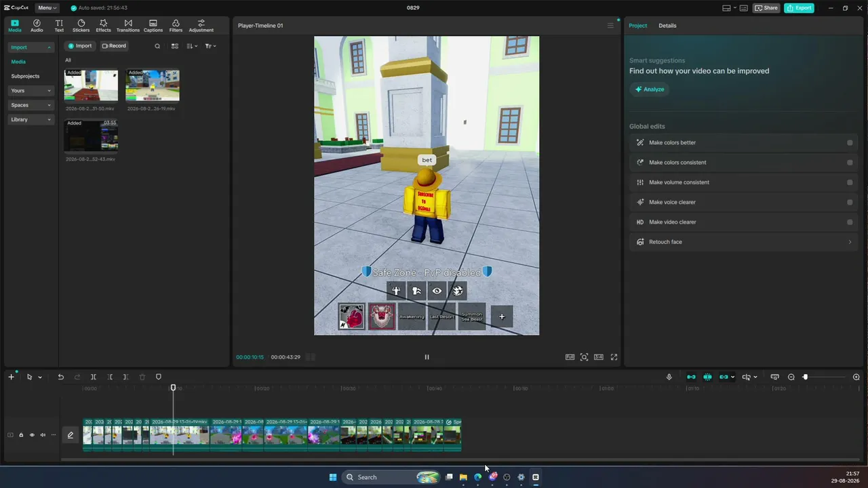Toggle auto snapping on timeline
The height and width of the screenshot is (488, 868).
(707, 377)
